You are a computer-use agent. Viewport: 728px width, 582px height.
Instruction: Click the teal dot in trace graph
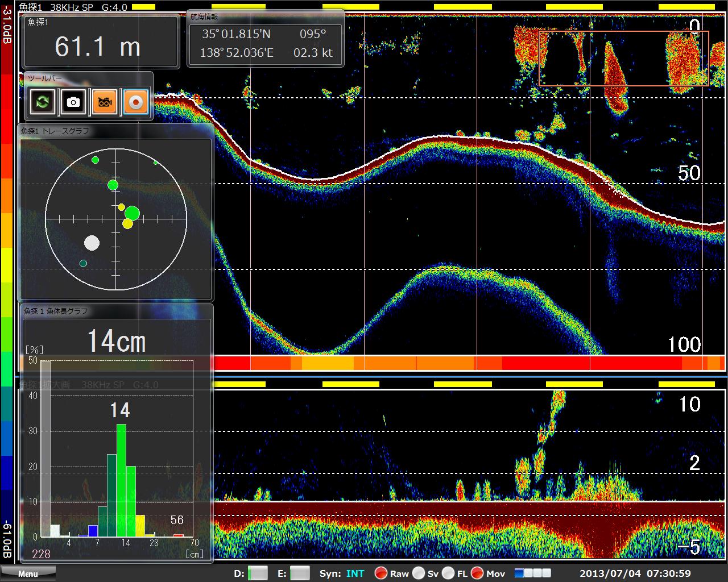click(x=84, y=263)
